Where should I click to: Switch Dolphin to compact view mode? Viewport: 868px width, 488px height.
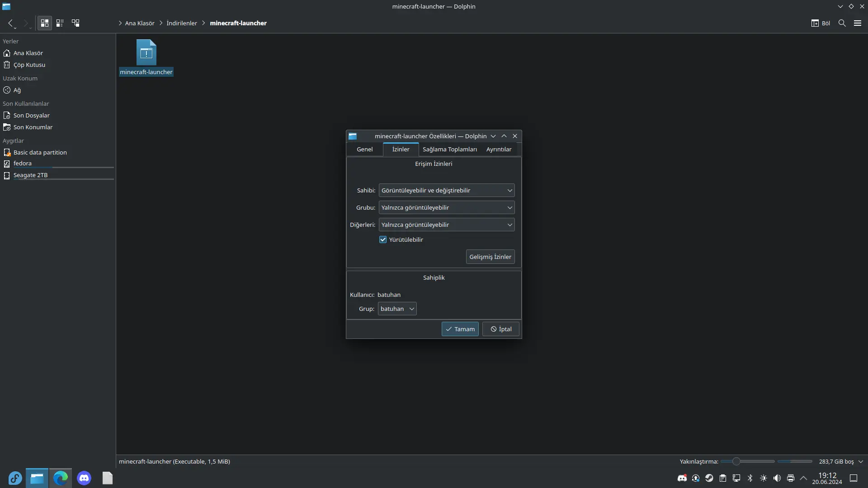point(60,23)
